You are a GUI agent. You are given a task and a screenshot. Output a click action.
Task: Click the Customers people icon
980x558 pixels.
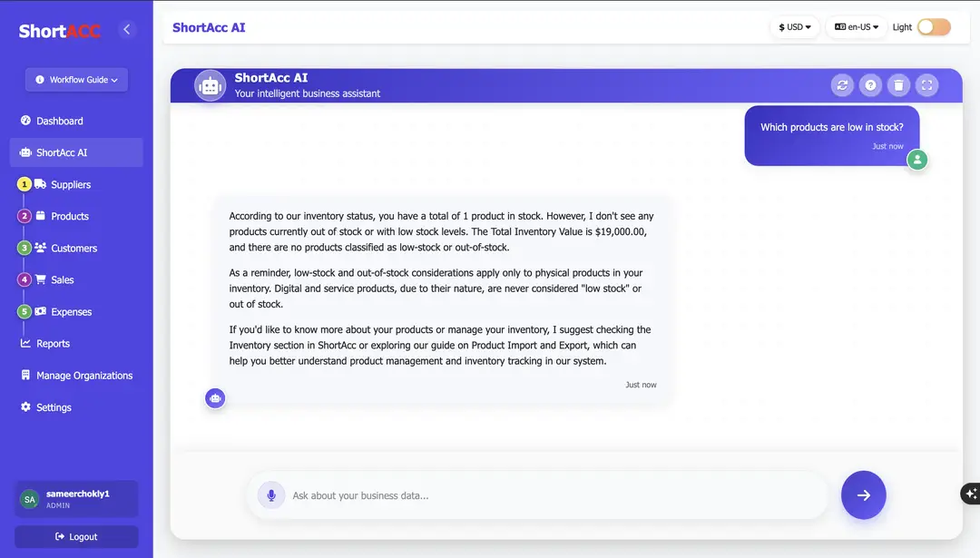(x=41, y=248)
